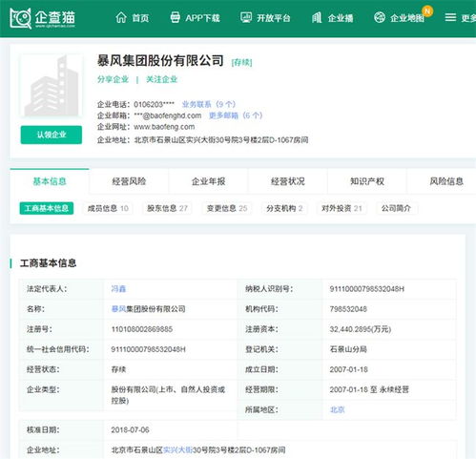Select the 变更信息 25 sub-tab
This screenshot has width=476, height=459.
(x=227, y=208)
